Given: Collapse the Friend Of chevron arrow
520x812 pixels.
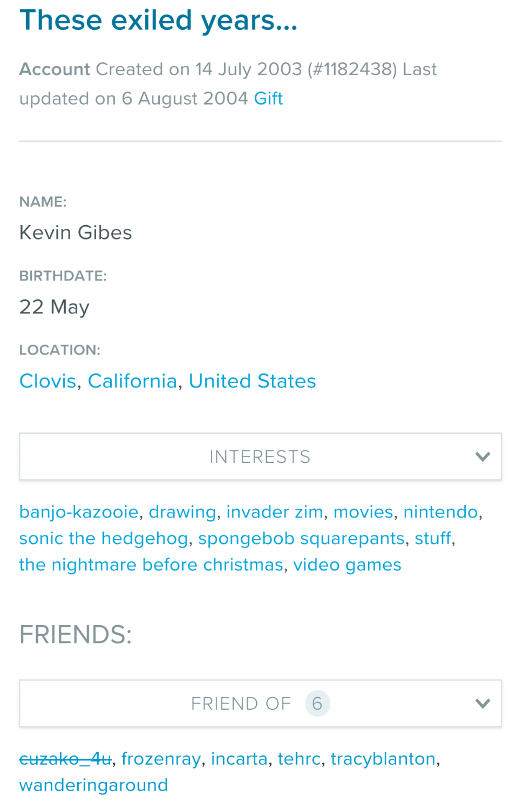Looking at the screenshot, I should point(482,703).
